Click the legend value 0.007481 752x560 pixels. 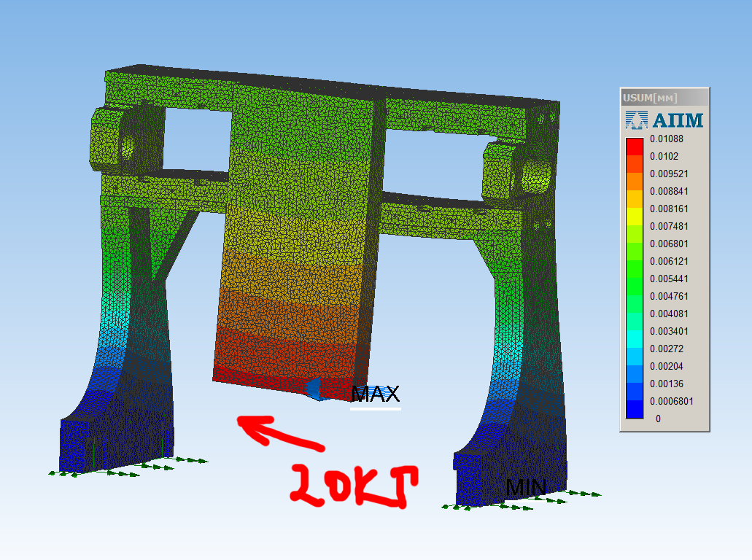[669, 226]
